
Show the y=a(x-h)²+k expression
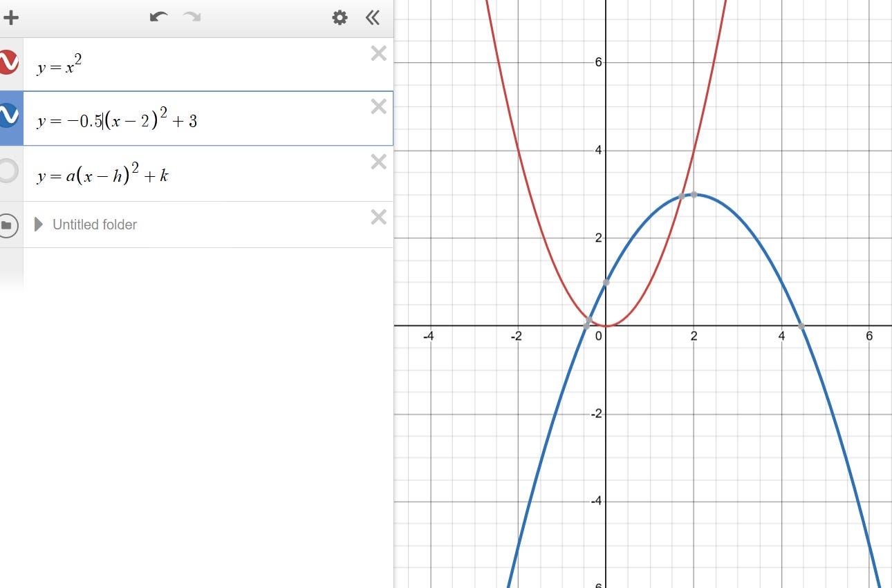[x=7, y=171]
